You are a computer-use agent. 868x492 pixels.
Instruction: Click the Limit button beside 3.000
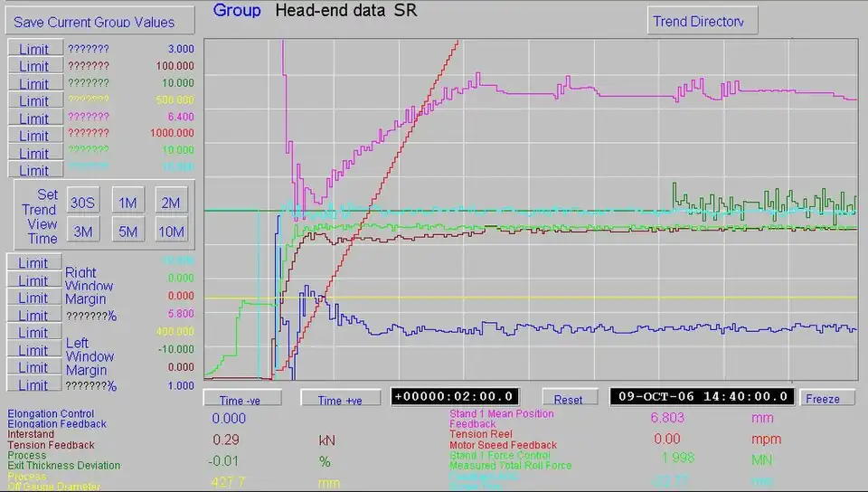(34, 48)
